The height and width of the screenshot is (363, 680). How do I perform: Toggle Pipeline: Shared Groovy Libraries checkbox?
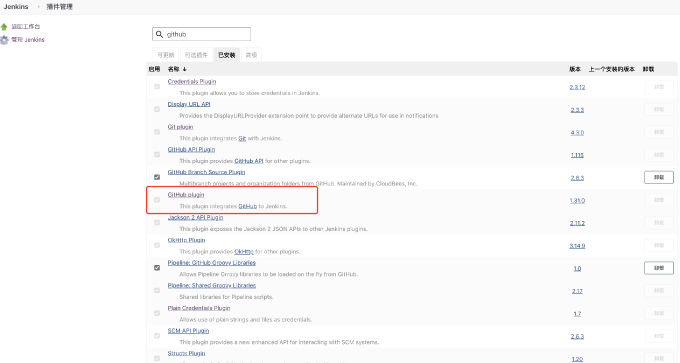[157, 290]
